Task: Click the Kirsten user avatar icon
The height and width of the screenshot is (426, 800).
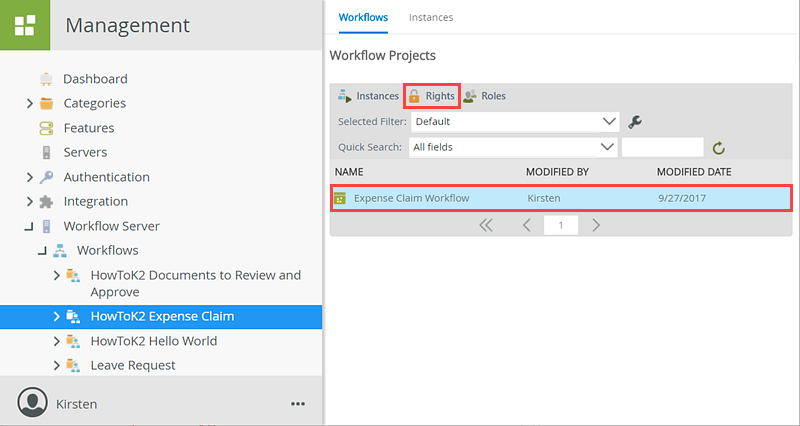Action: click(x=32, y=403)
